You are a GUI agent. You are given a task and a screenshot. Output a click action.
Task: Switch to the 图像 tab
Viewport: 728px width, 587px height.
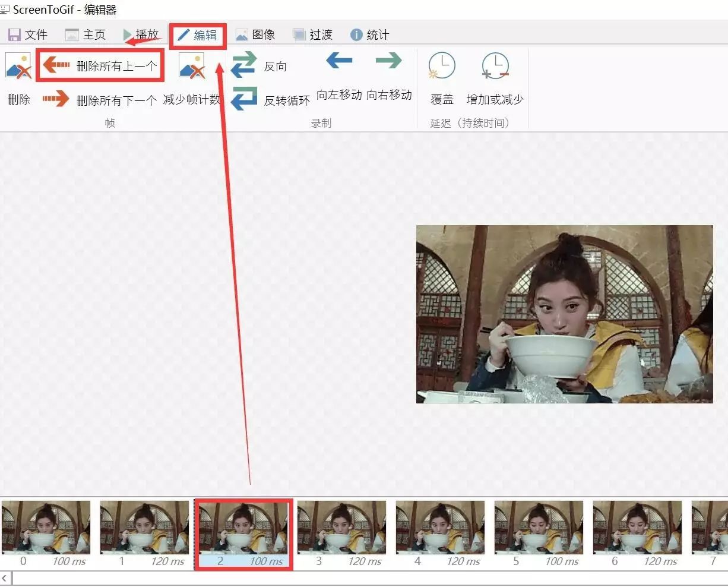coord(255,35)
